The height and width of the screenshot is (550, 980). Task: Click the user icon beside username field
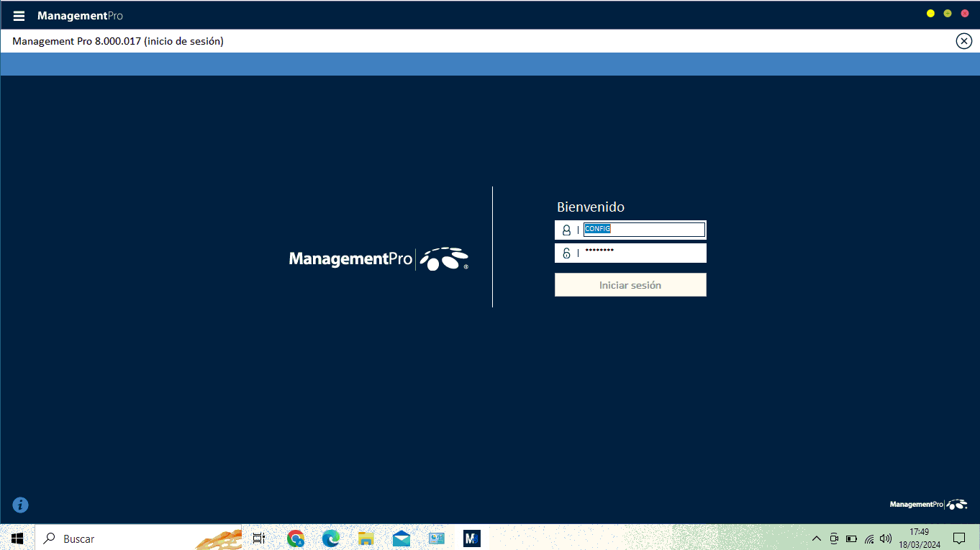click(566, 230)
